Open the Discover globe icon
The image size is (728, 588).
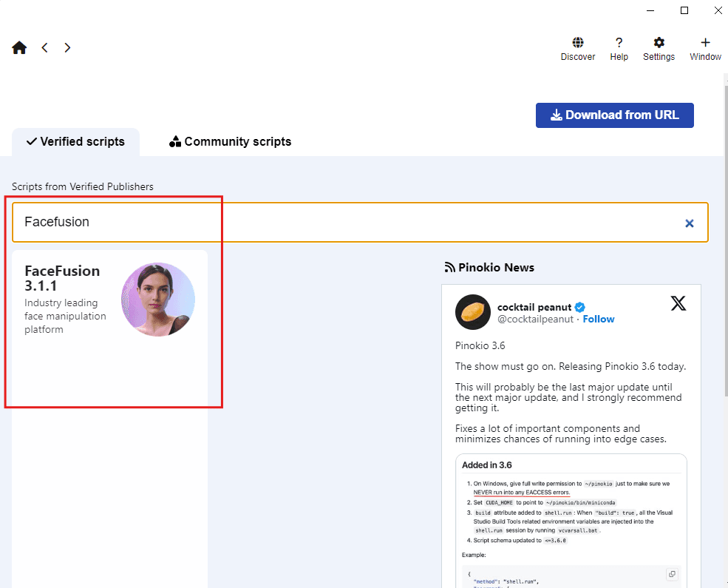[x=578, y=43]
